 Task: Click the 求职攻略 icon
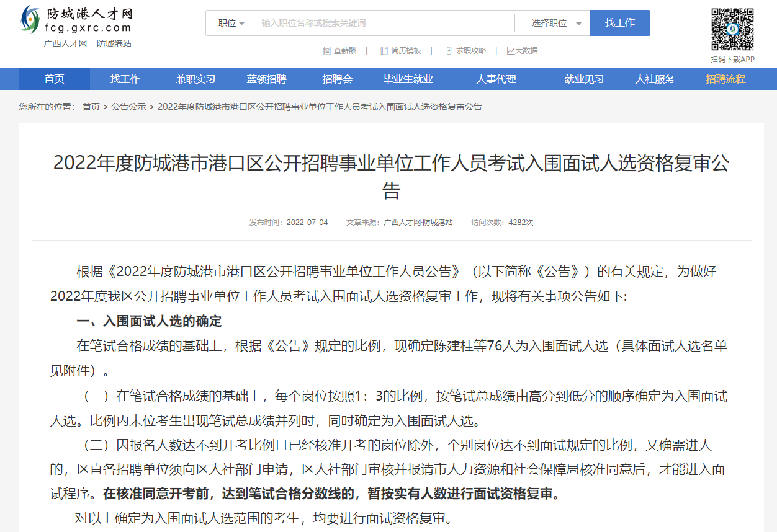tap(449, 51)
